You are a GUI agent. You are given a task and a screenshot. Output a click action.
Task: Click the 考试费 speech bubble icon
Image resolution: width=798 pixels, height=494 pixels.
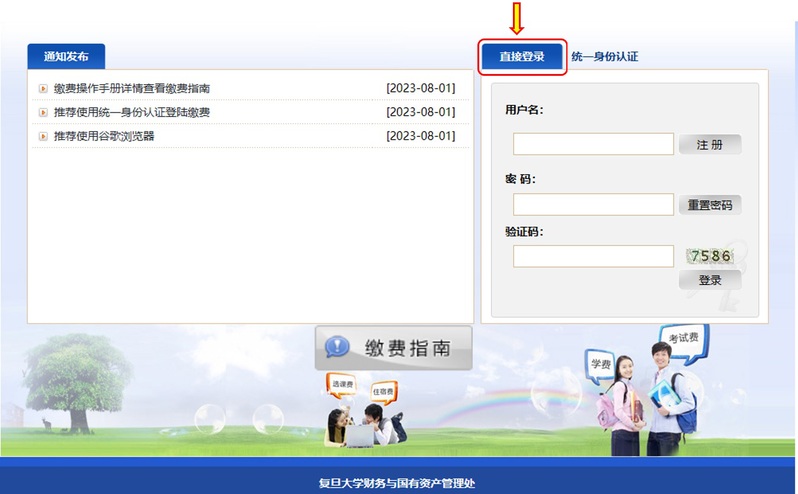click(684, 339)
